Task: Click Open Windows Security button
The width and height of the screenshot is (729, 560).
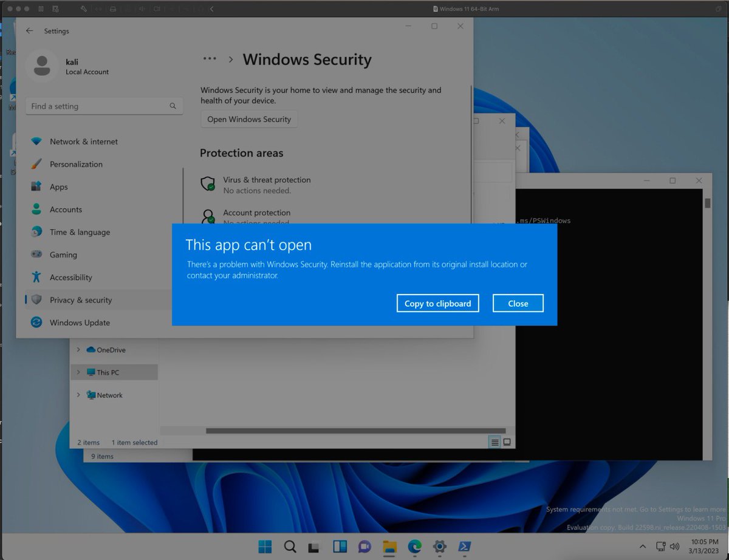Action: 249,119
